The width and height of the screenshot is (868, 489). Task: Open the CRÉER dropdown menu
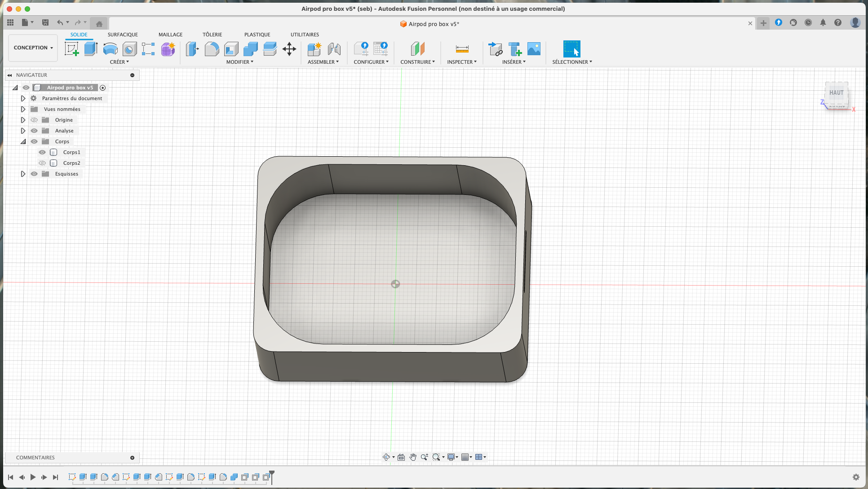pos(120,62)
